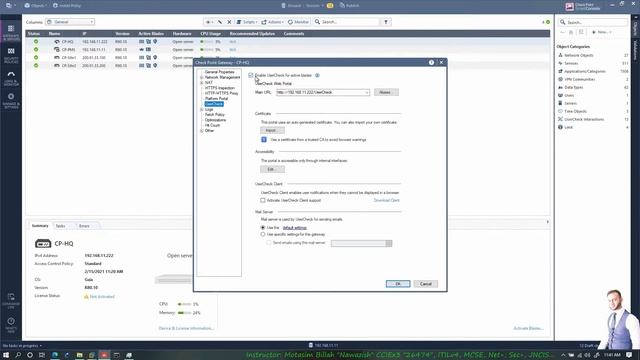The image size is (640, 360).
Task: Click Data Types category icon
Action: point(560,87)
